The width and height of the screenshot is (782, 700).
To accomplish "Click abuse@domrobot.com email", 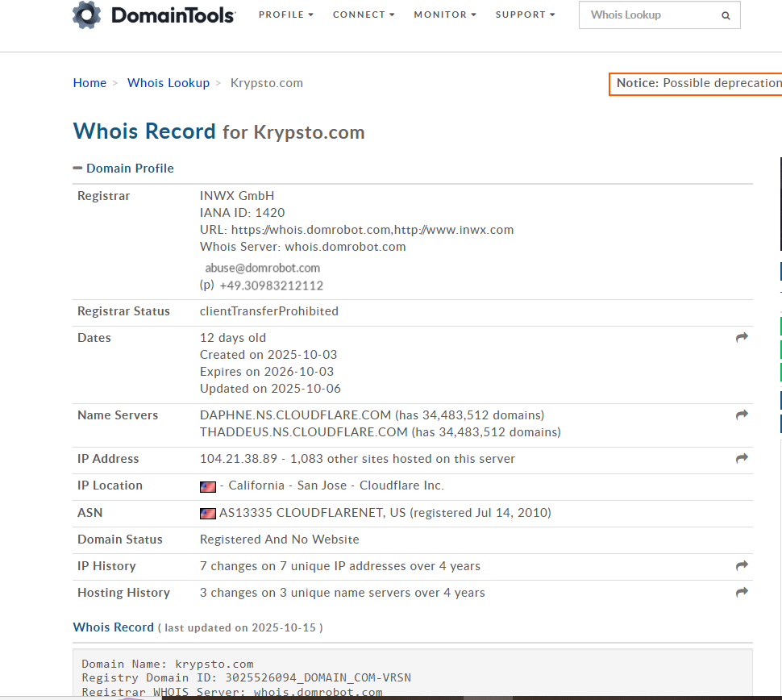I will pyautogui.click(x=262, y=268).
